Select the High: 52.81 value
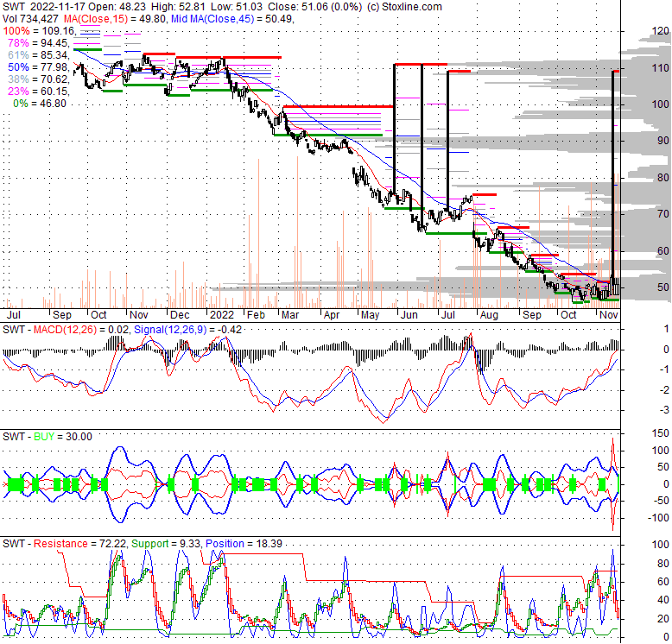The width and height of the screenshot is (672, 644). point(177,7)
